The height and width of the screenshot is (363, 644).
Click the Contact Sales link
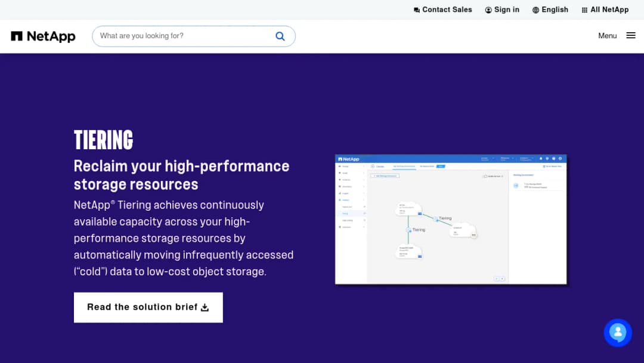[x=442, y=10]
